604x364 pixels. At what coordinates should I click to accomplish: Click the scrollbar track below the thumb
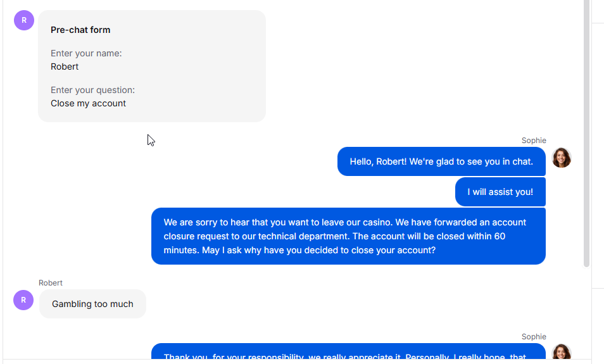tap(587, 314)
